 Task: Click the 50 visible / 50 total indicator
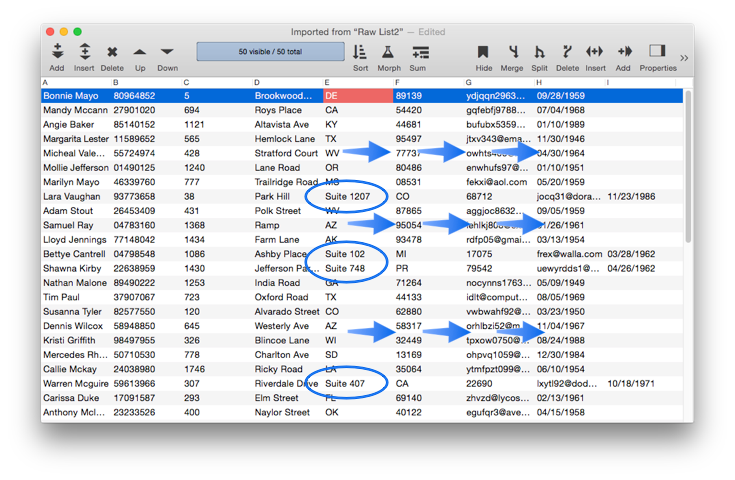pos(270,52)
